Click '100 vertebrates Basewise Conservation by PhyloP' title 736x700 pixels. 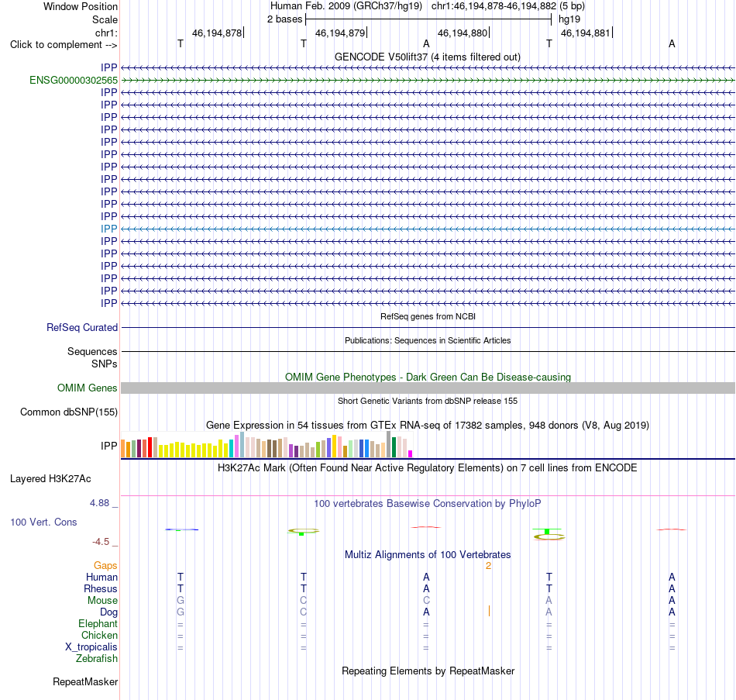click(428, 504)
